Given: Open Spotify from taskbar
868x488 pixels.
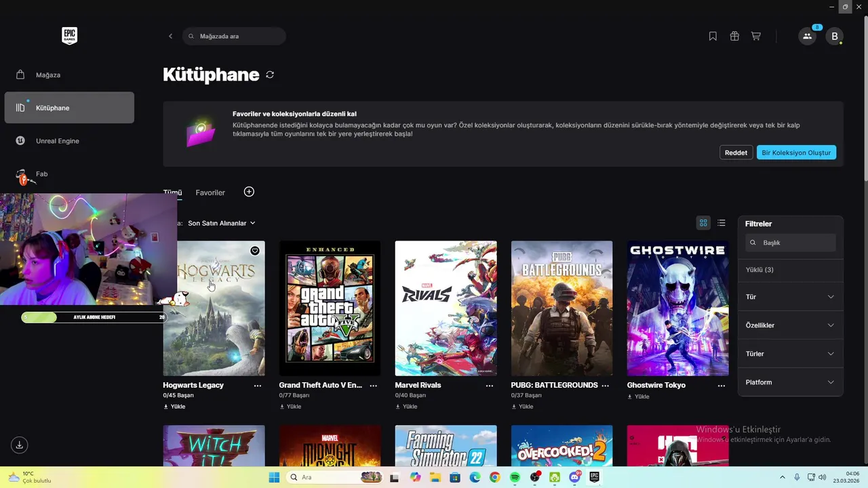Looking at the screenshot, I should click(515, 477).
